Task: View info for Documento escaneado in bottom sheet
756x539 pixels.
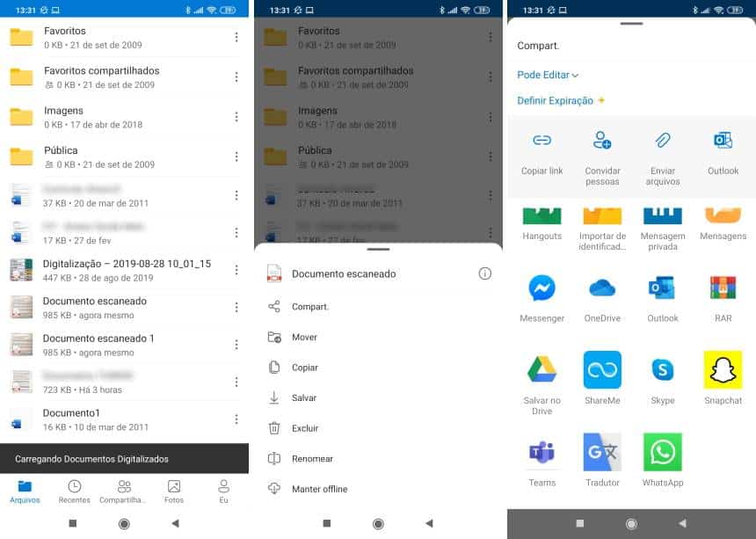Action: 484,273
